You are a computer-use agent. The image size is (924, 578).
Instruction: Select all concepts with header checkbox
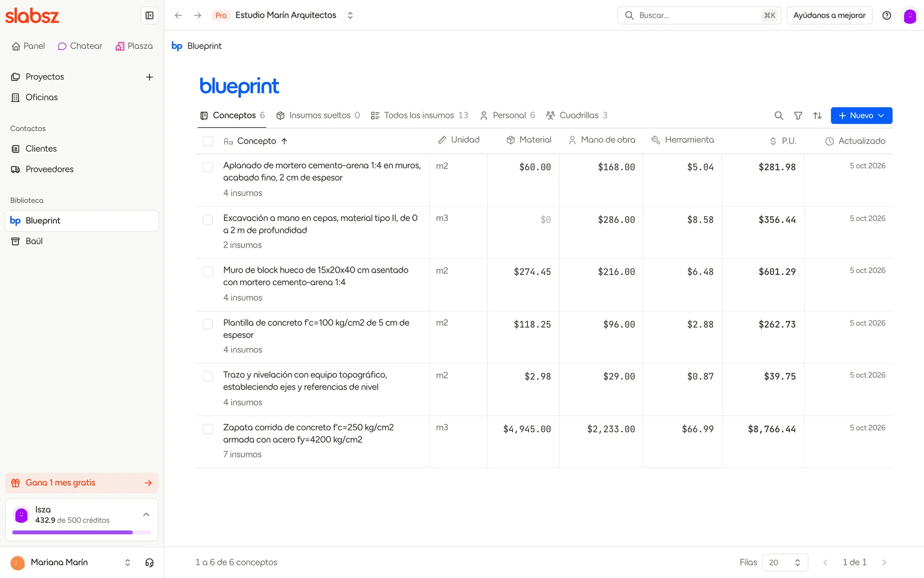pos(208,141)
